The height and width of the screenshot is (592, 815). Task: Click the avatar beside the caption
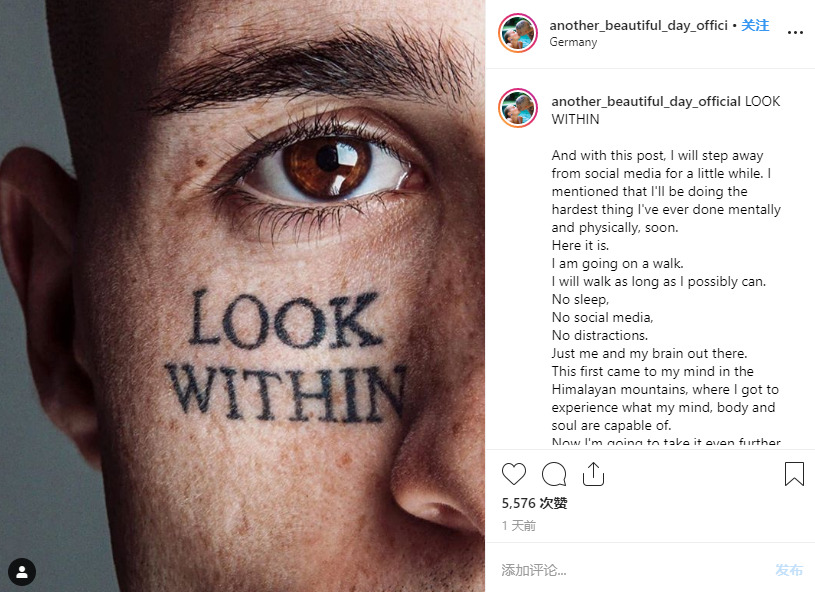518,108
